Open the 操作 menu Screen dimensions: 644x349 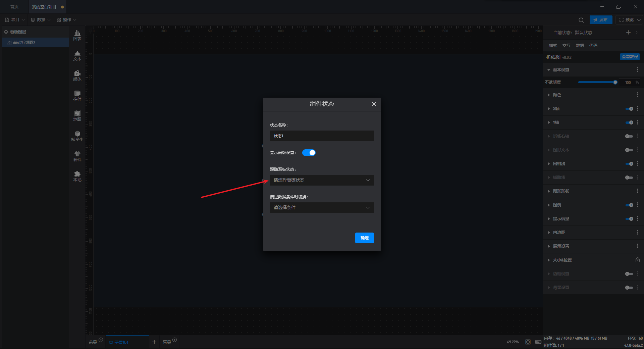click(66, 20)
